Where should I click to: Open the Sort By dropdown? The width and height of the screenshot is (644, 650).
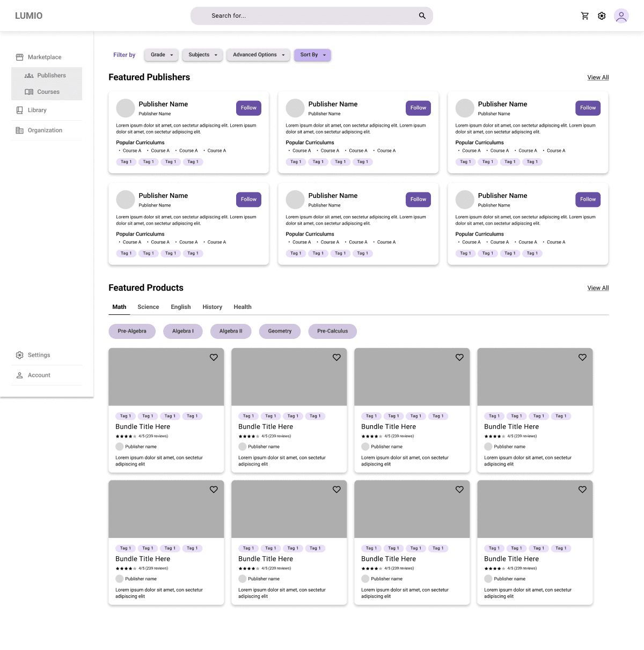(312, 55)
